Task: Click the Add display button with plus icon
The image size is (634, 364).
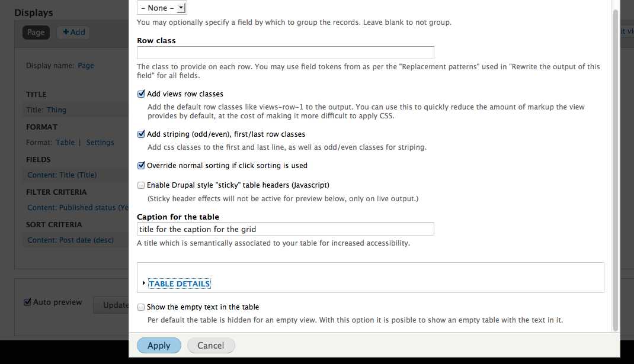Action: tap(73, 32)
